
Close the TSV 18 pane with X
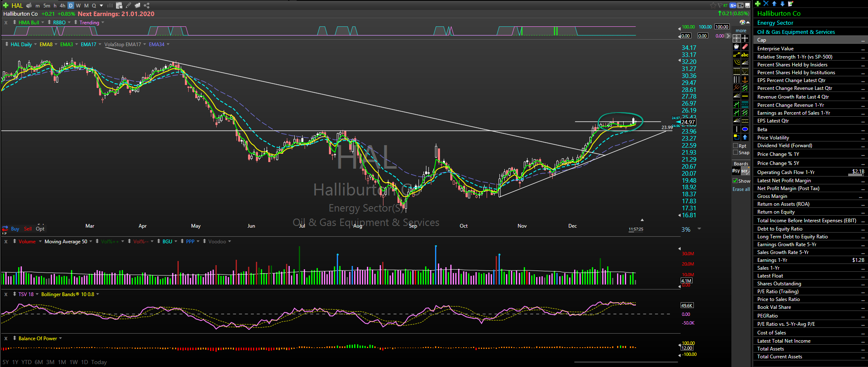point(6,294)
